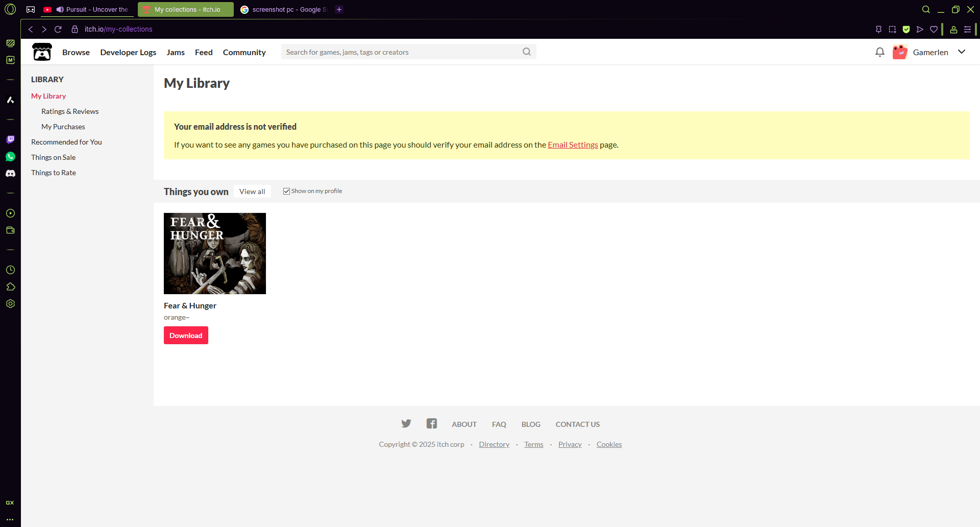Open the Gamerlen avatar picture

click(x=900, y=52)
